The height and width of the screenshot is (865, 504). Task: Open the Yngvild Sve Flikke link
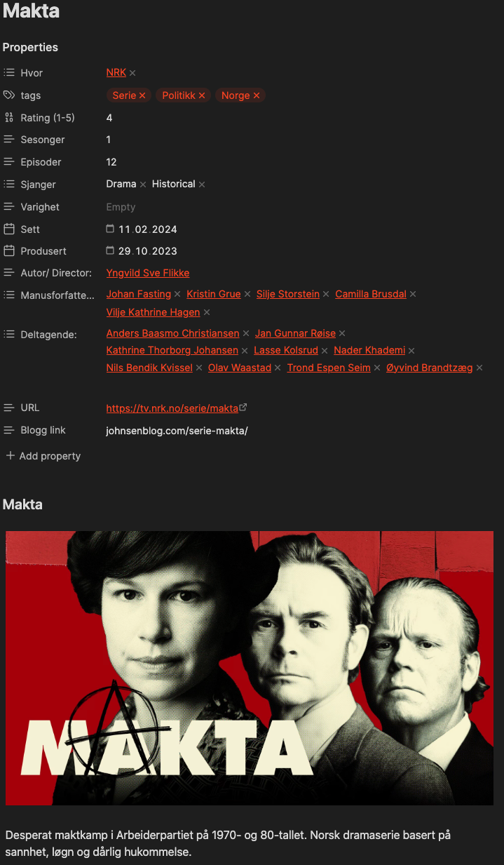click(x=148, y=273)
